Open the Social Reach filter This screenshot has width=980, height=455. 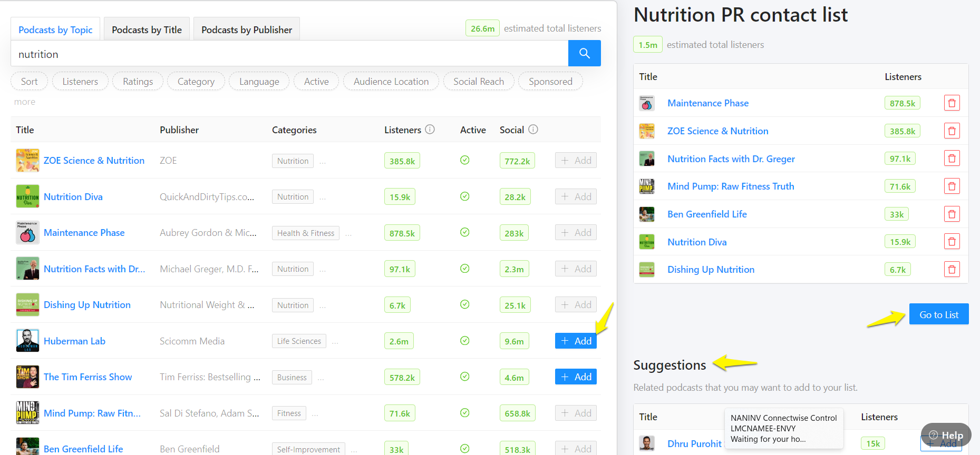coord(479,81)
